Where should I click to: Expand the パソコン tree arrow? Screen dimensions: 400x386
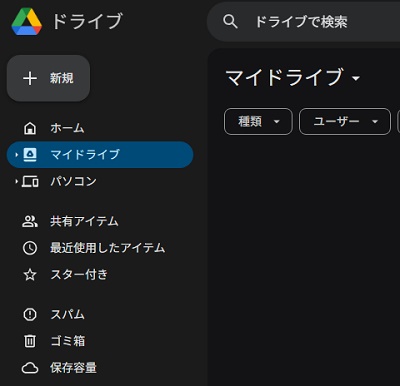16,182
